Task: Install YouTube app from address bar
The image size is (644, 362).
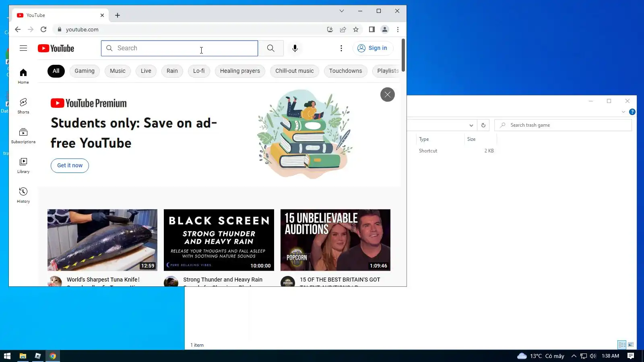Action: 330,29
